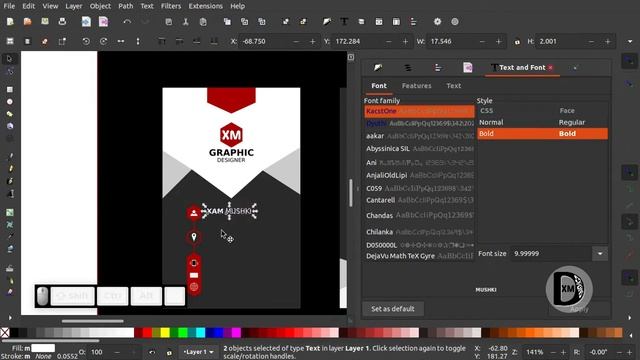Select the Rectangle tool
Image resolution: width=640 pixels, height=360 pixels.
(x=10, y=89)
